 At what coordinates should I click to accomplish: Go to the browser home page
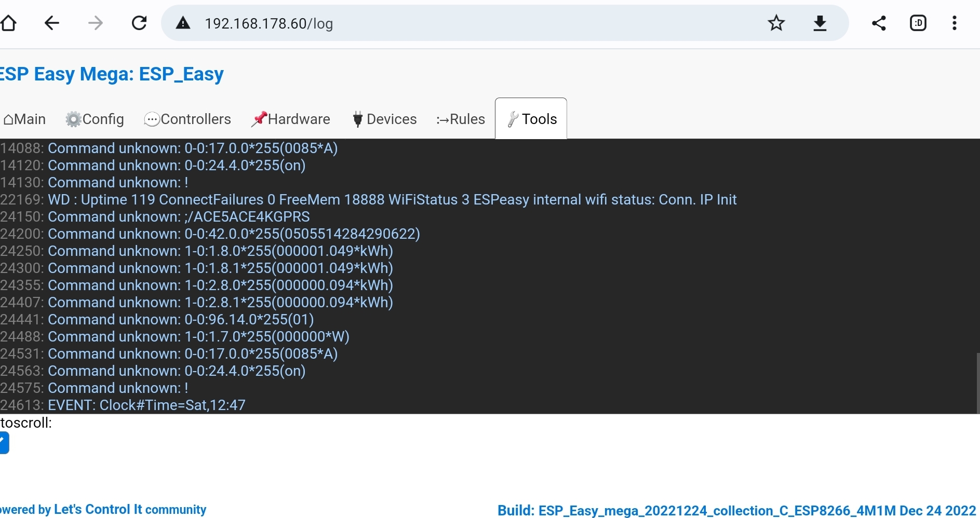[x=8, y=23]
